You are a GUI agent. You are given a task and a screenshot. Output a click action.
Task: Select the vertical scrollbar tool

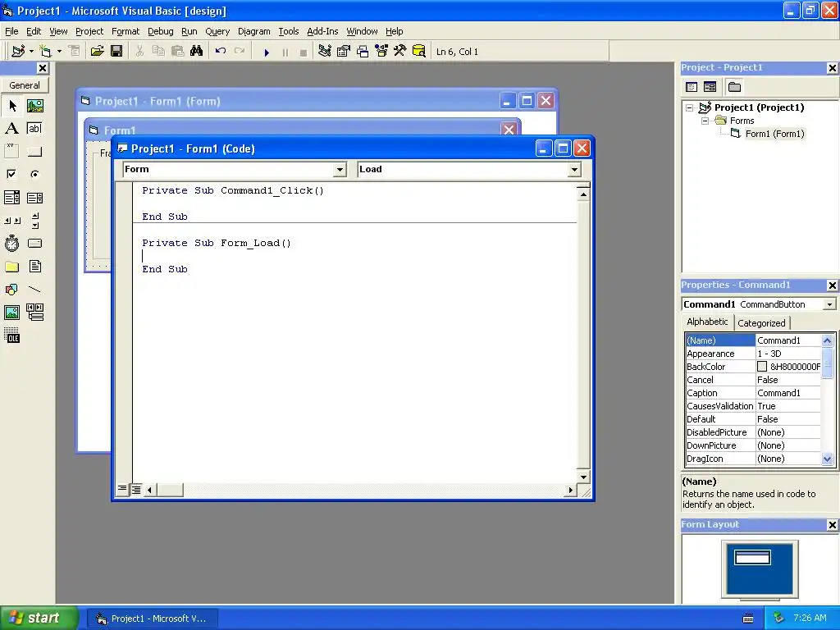[34, 220]
